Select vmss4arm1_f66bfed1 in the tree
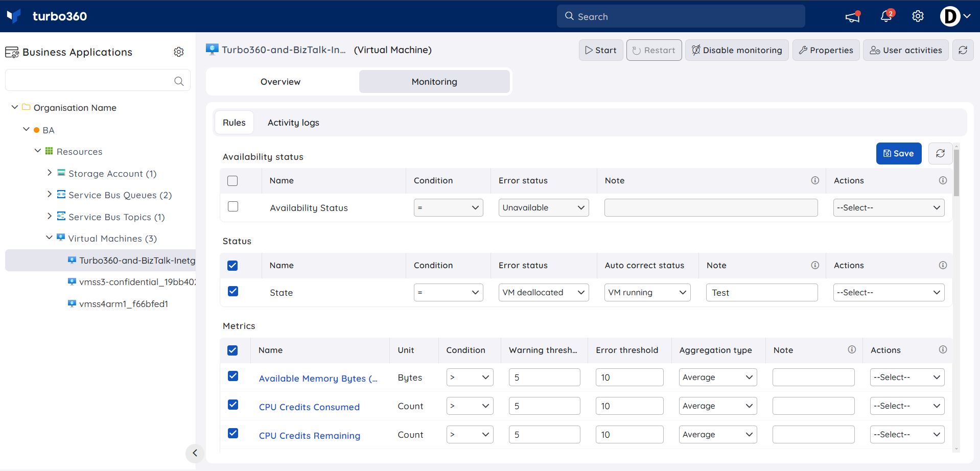Screen dimensions: 980x471 pos(124,304)
